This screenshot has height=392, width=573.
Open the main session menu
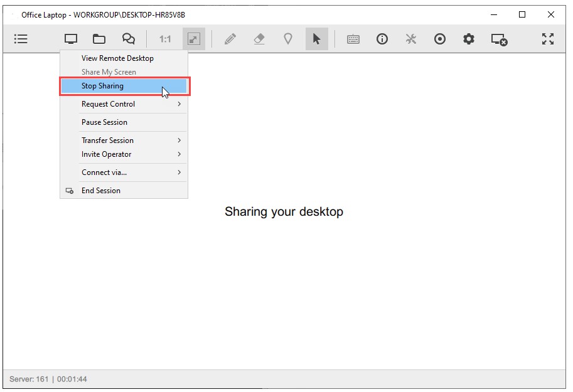point(21,38)
